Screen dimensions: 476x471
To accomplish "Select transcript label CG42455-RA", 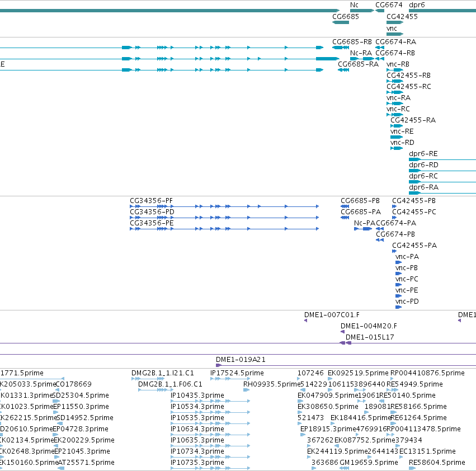I will click(x=413, y=120).
